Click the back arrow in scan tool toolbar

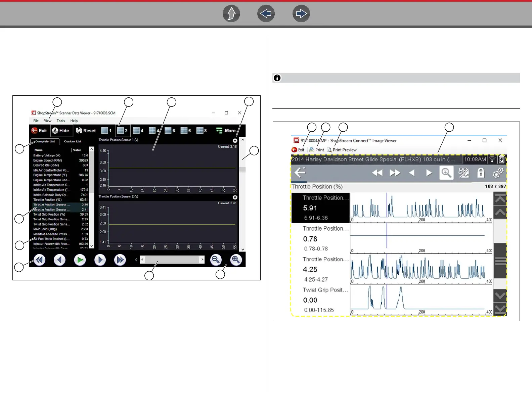300,173
